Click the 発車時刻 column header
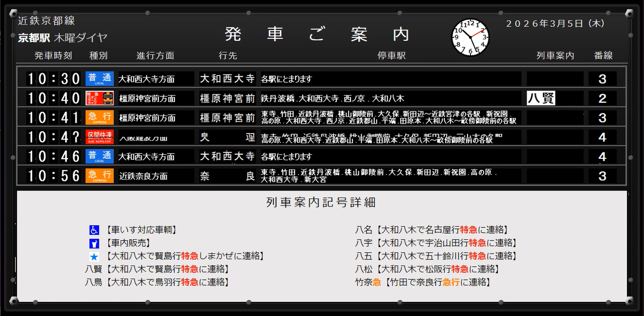This screenshot has width=644, height=316. 53,55
